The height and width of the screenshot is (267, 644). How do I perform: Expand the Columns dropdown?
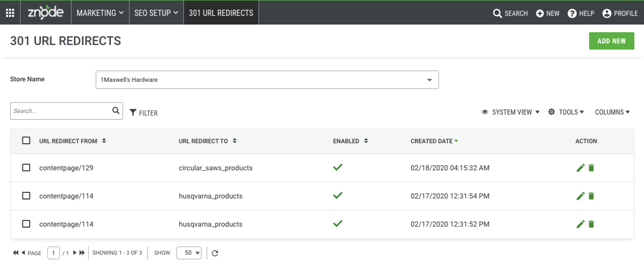[x=612, y=112]
